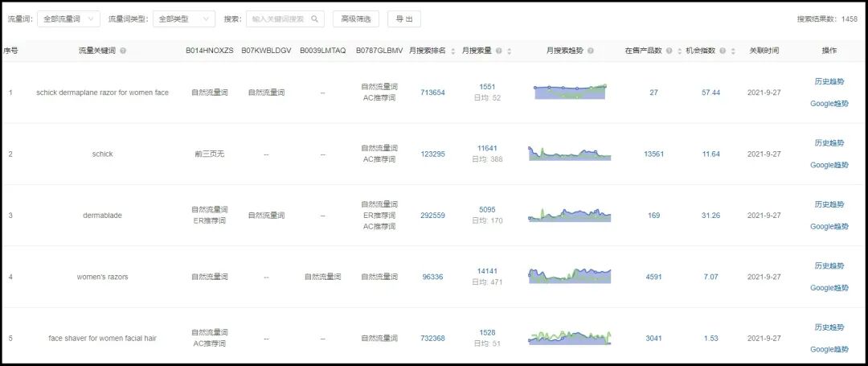Click help icon beside 机会指数 header
Screen dimensions: 868x366
click(x=723, y=51)
